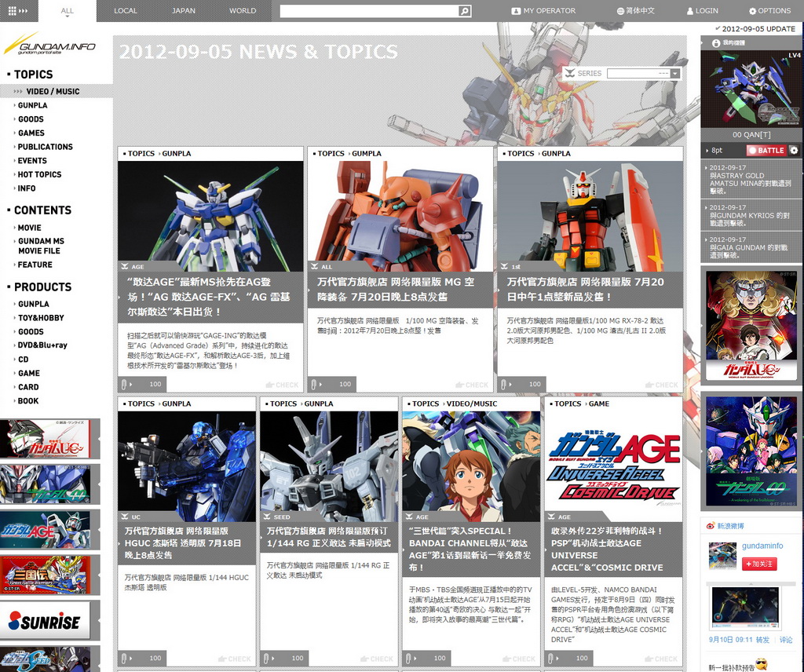Expand the MY OPERATOR menu
Viewport: 804px width, 672px height.
click(x=543, y=11)
